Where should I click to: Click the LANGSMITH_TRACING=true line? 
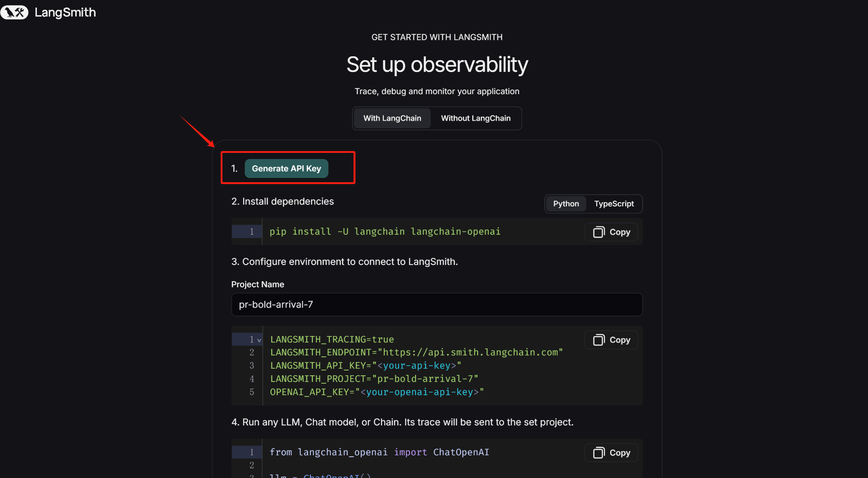coord(332,339)
